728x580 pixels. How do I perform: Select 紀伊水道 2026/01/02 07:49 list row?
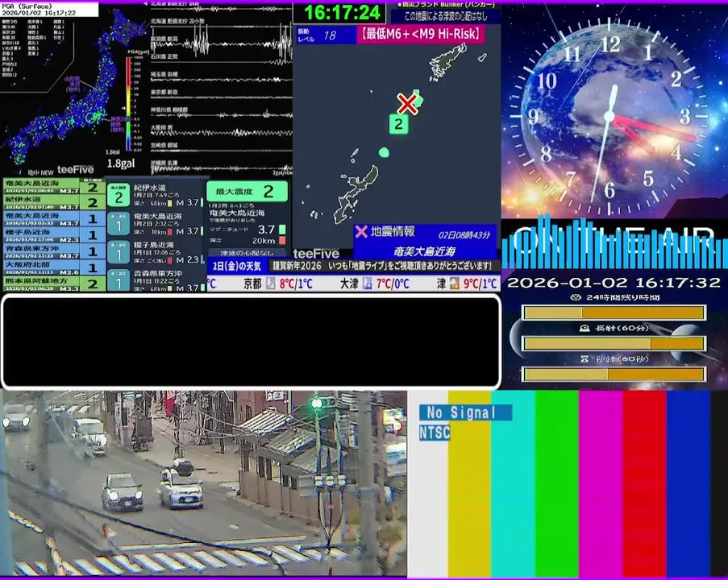[x=53, y=202]
